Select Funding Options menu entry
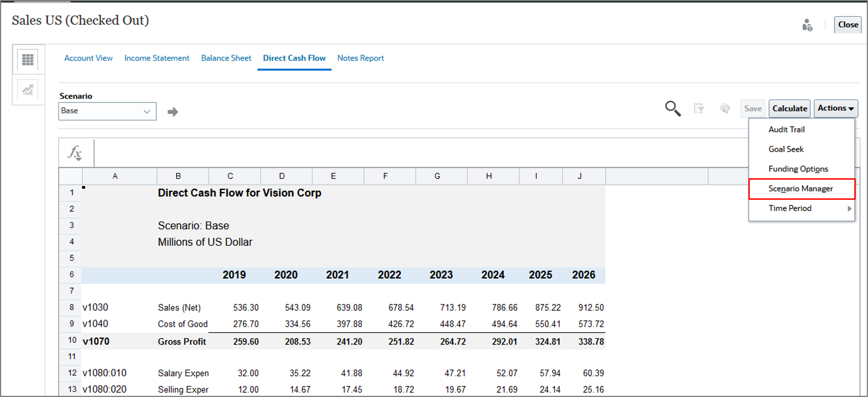 coord(798,169)
